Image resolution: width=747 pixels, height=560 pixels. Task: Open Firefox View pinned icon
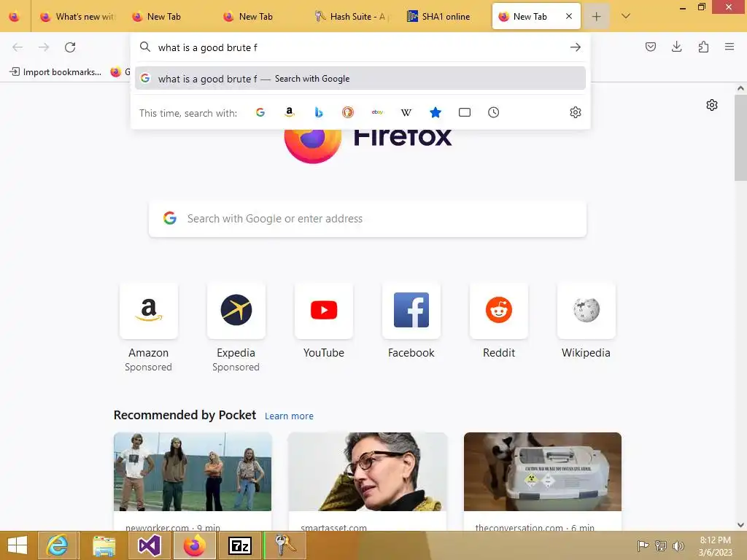coord(15,17)
